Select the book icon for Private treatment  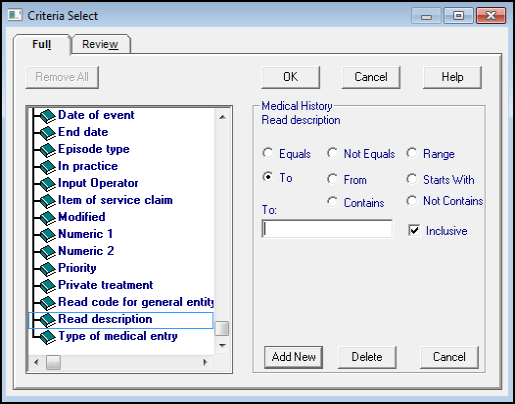48,286
